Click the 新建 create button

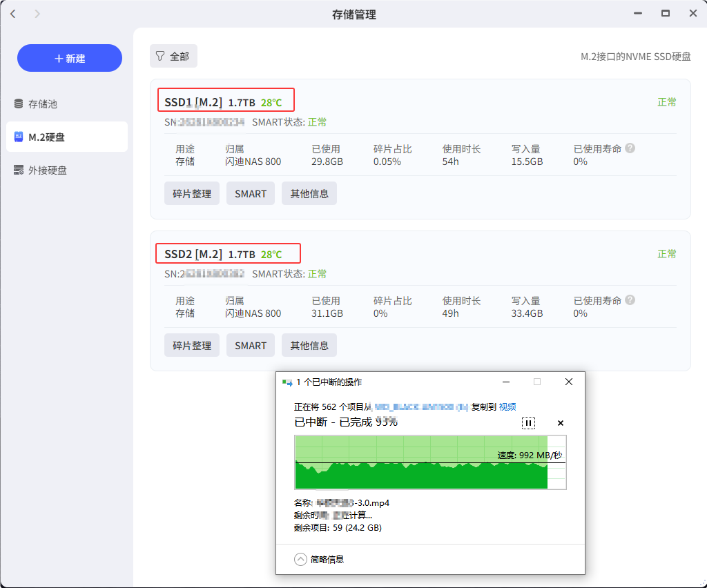(x=70, y=58)
